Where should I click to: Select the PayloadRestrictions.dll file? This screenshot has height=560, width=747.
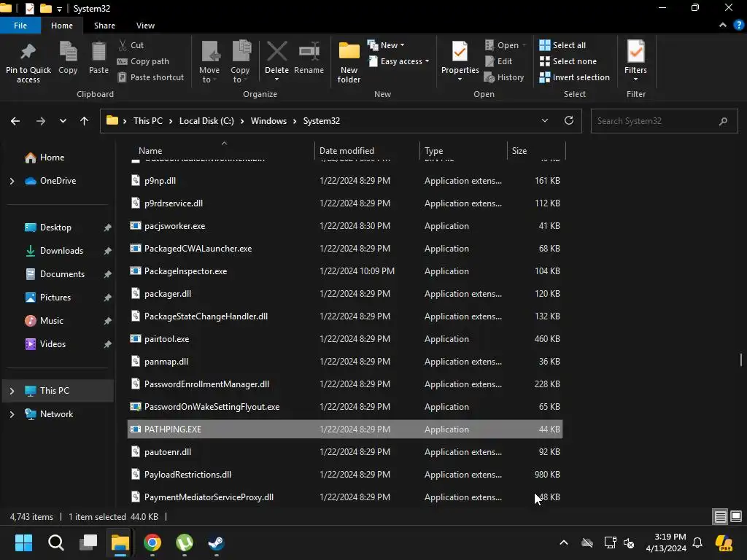tap(345, 475)
